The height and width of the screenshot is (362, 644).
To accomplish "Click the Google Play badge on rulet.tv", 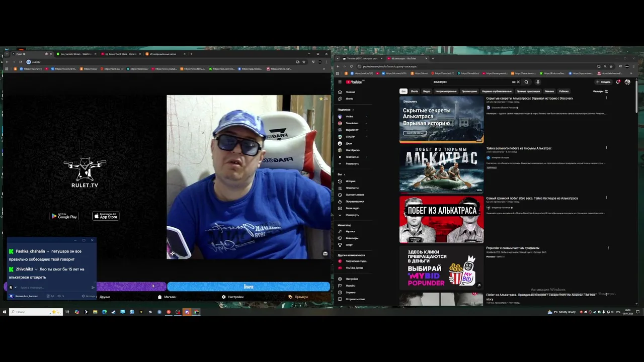I will 64,216.
